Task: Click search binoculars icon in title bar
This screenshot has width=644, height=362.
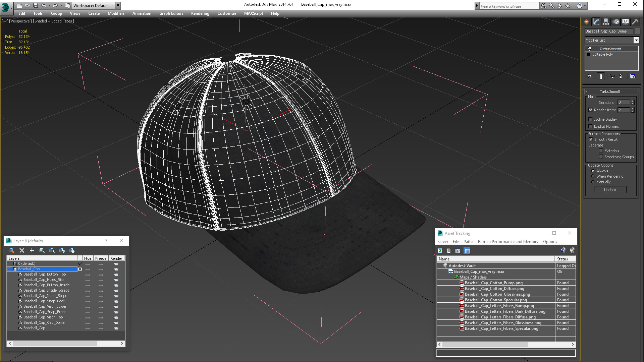Action: [x=543, y=6]
